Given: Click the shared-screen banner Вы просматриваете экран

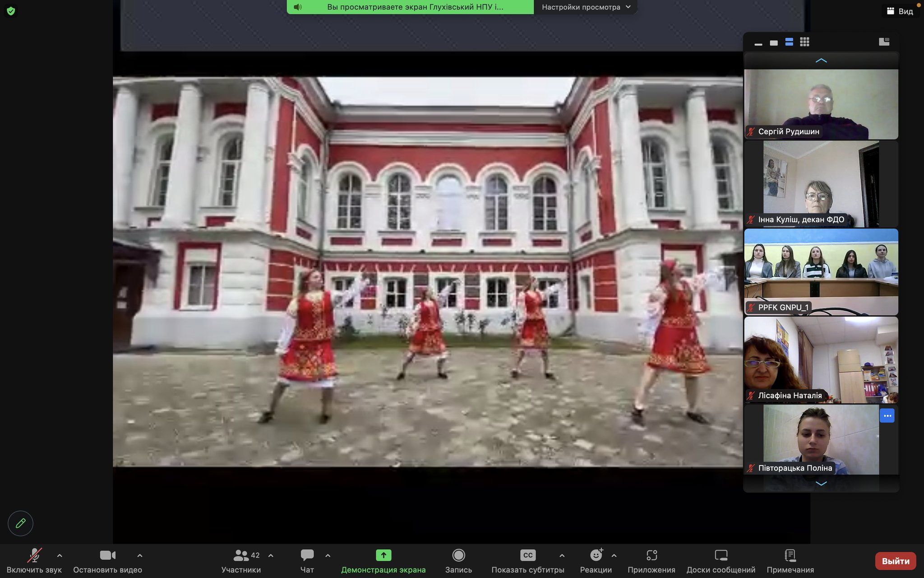Looking at the screenshot, I should point(410,7).
